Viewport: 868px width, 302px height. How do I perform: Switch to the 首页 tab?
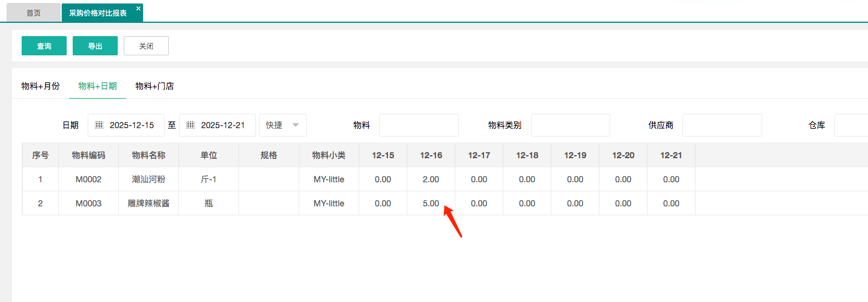point(34,13)
